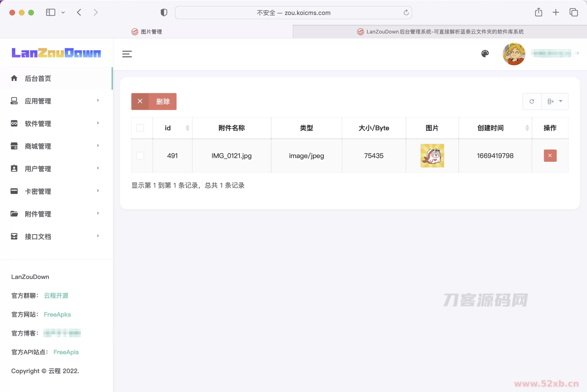Open the theme color palette icon

tap(485, 54)
